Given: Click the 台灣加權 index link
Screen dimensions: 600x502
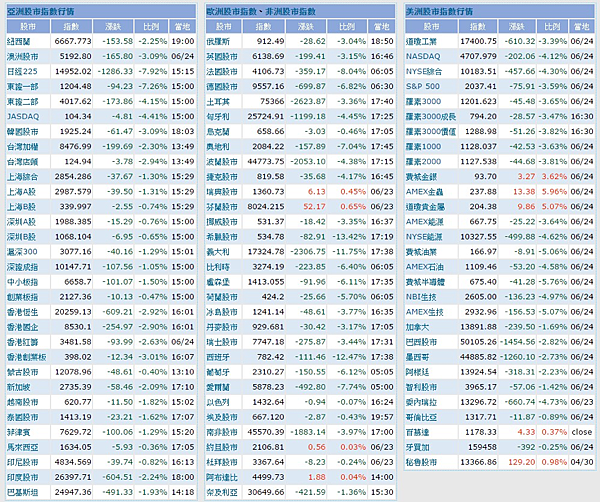Looking at the screenshot, I should click(x=23, y=147).
